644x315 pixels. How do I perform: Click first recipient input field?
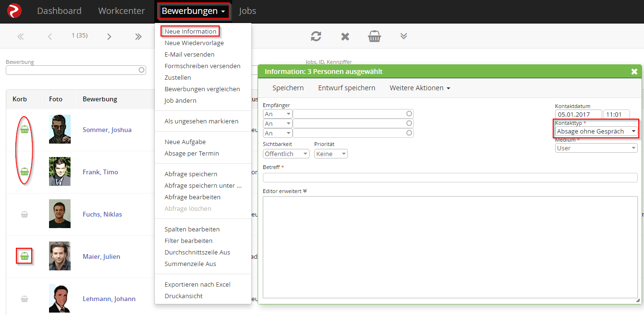[353, 114]
